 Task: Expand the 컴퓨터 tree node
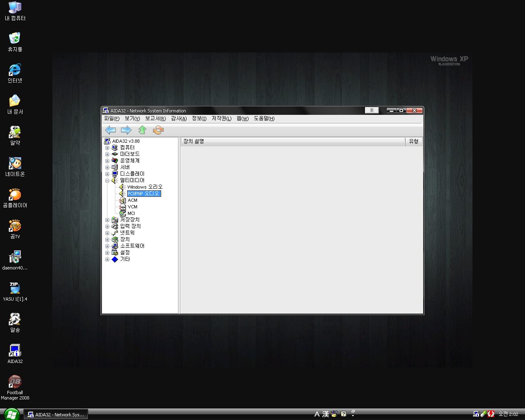pos(107,148)
